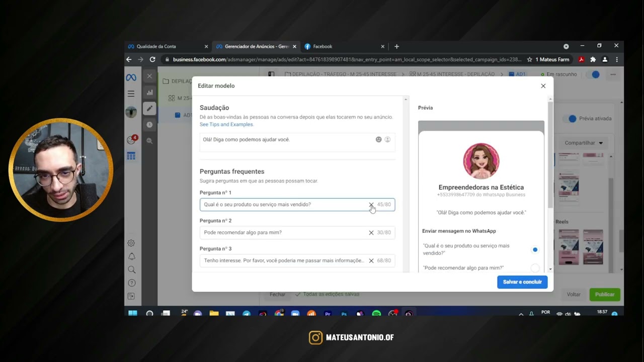Open the hamburger menu in sidebar
Viewport: 644px width, 362px height.
tap(131, 94)
